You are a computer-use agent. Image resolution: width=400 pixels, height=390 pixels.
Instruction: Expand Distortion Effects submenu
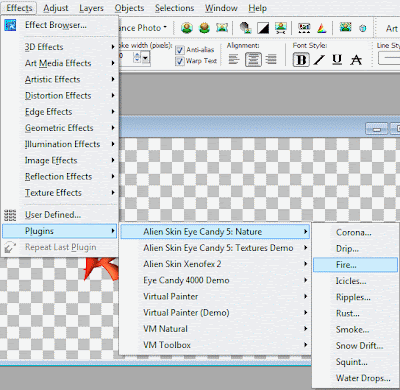click(x=59, y=96)
